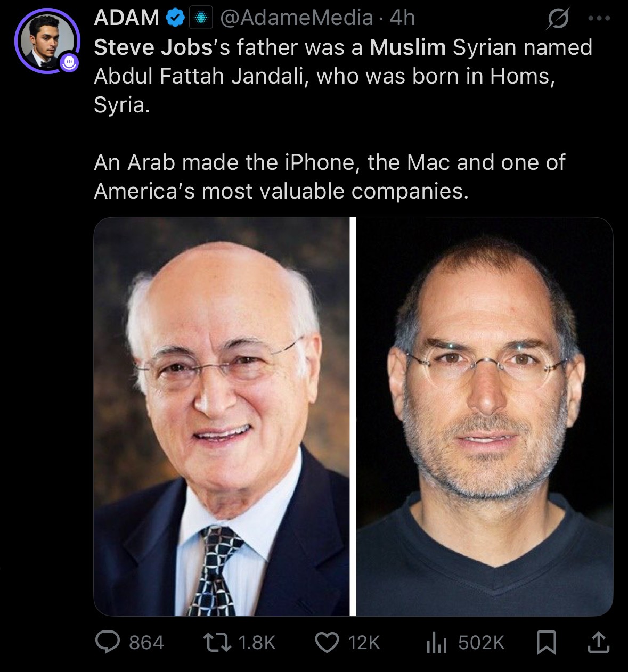Open the tweet text about Homs, Syria
This screenshot has height=672, width=628.
343,76
